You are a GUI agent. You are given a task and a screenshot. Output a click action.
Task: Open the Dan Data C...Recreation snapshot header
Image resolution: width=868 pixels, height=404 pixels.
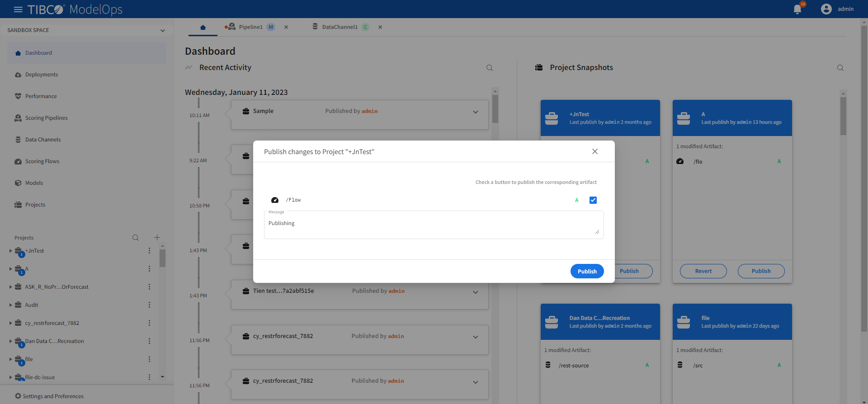[600, 322]
